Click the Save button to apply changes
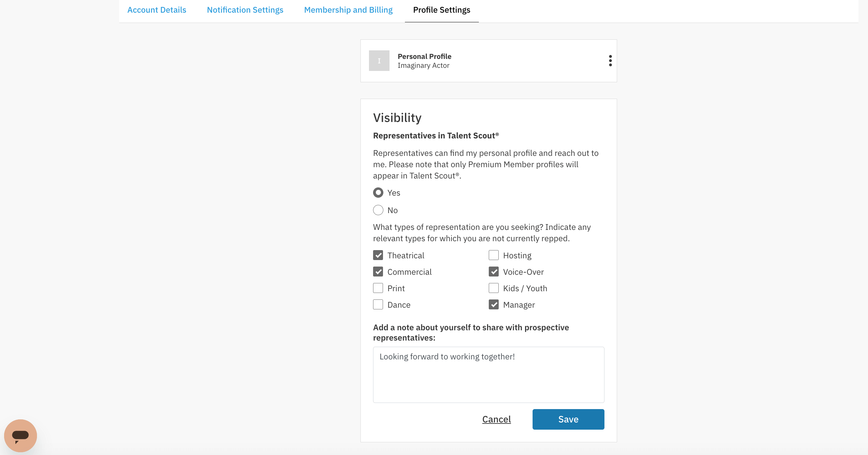The width and height of the screenshot is (868, 455). [568, 419]
